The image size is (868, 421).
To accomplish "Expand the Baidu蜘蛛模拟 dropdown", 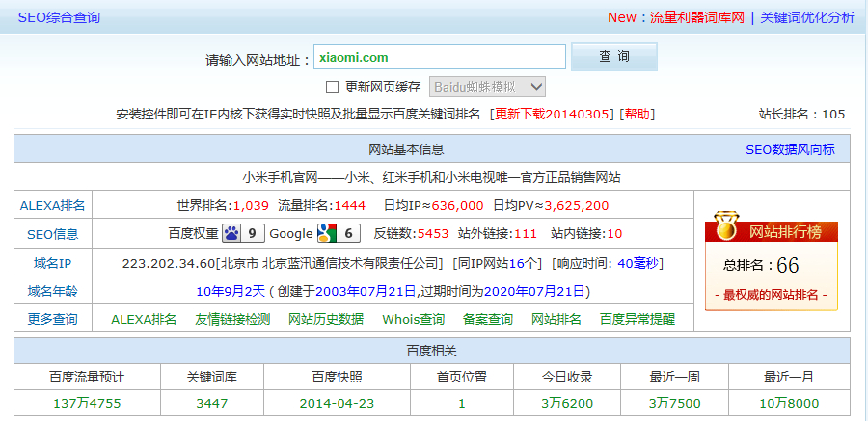I will coord(487,87).
